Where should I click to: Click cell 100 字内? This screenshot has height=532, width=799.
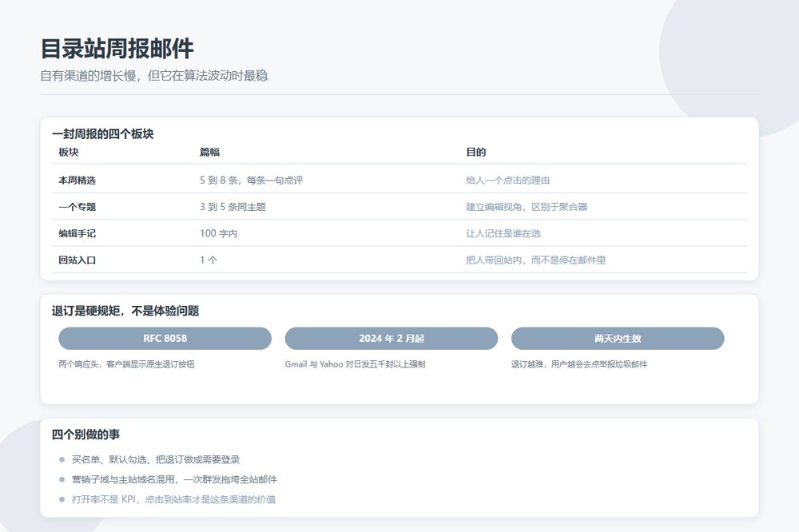pyautogui.click(x=219, y=233)
